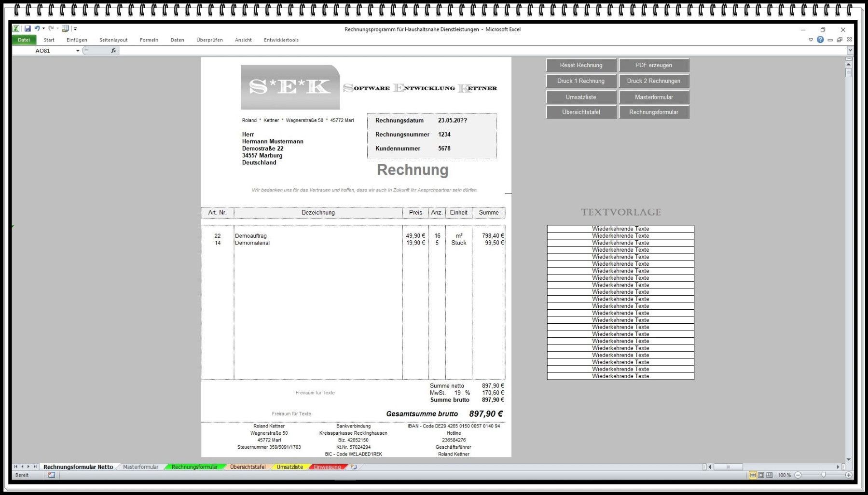Click the Insert Function fx icon
This screenshot has height=495, width=868.
point(113,51)
